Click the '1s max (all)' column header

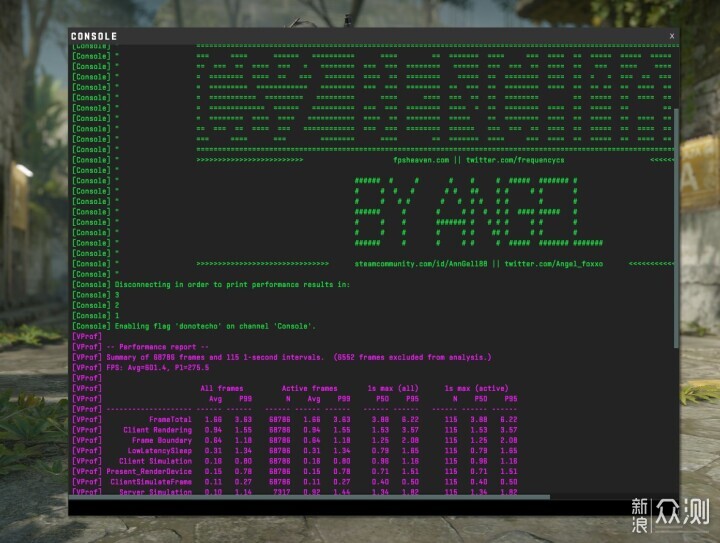(x=393, y=388)
